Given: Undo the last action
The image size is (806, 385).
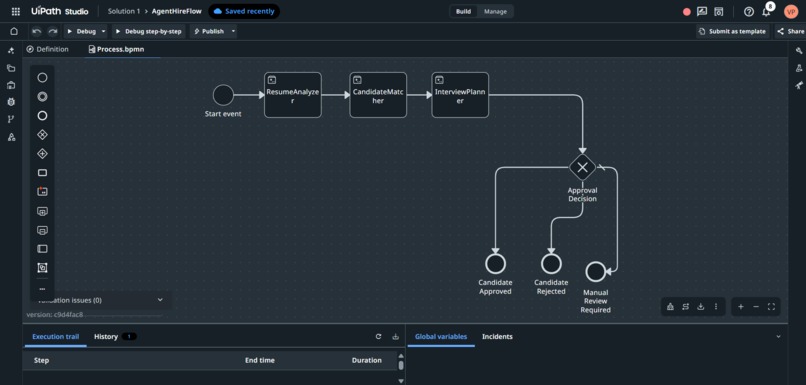Looking at the screenshot, I should [x=36, y=31].
